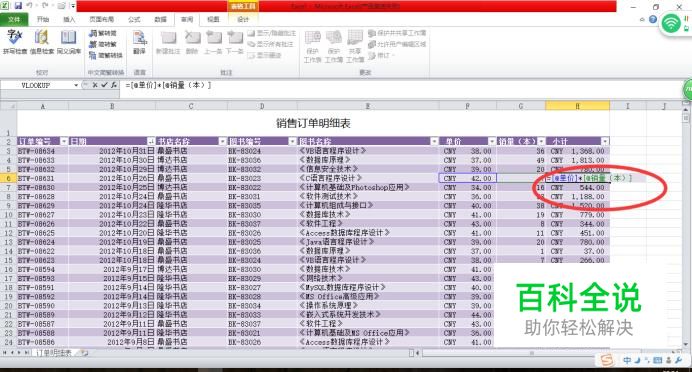Open the Name Box dropdown showing VLOOKUP
692x372 pixels.
(76, 85)
